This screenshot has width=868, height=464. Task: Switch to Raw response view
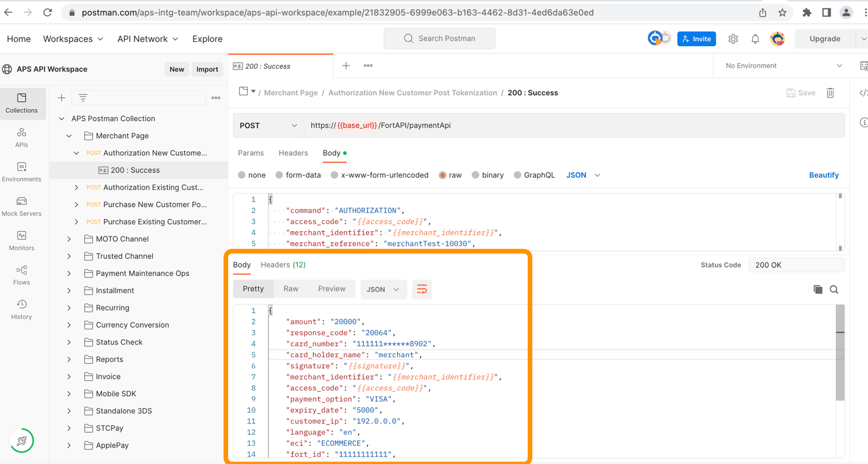pyautogui.click(x=291, y=289)
